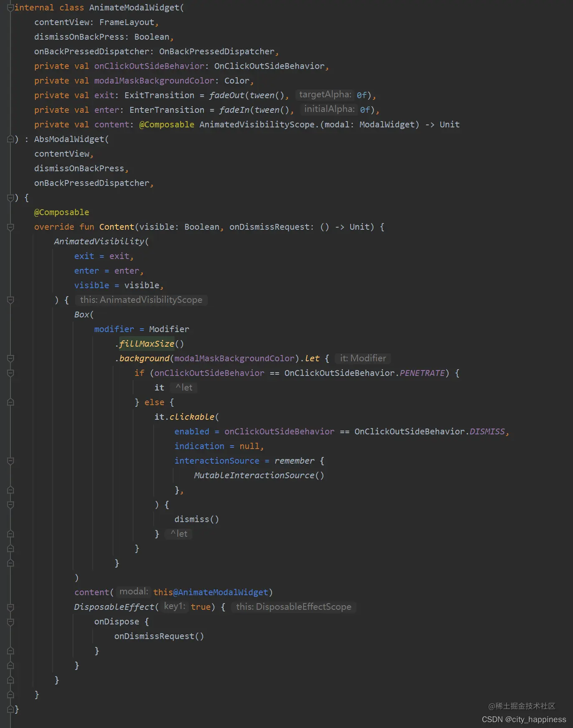
Task: Place cursor on "EnterTransition" type
Action: pos(167,110)
